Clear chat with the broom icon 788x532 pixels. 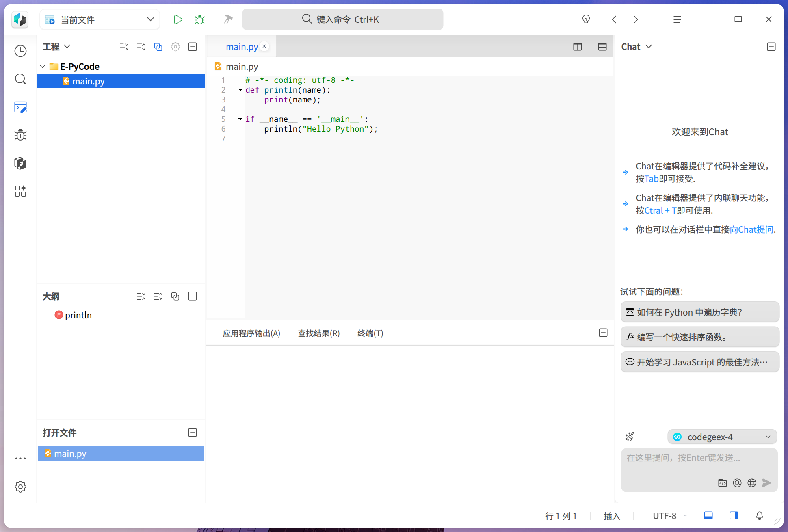[x=630, y=437]
